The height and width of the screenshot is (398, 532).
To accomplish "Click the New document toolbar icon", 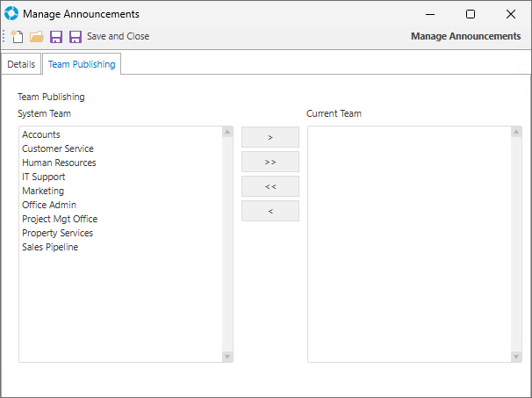I will [x=18, y=37].
